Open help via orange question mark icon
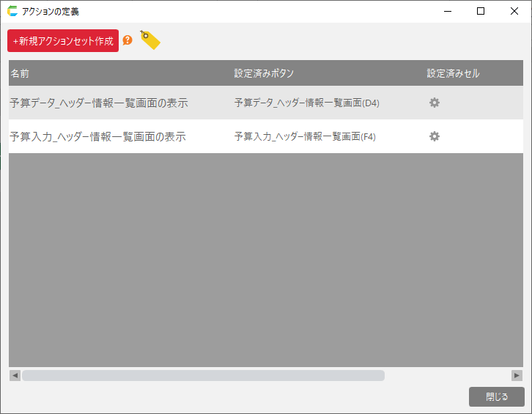Screen dimensions: 532x414 (128, 40)
